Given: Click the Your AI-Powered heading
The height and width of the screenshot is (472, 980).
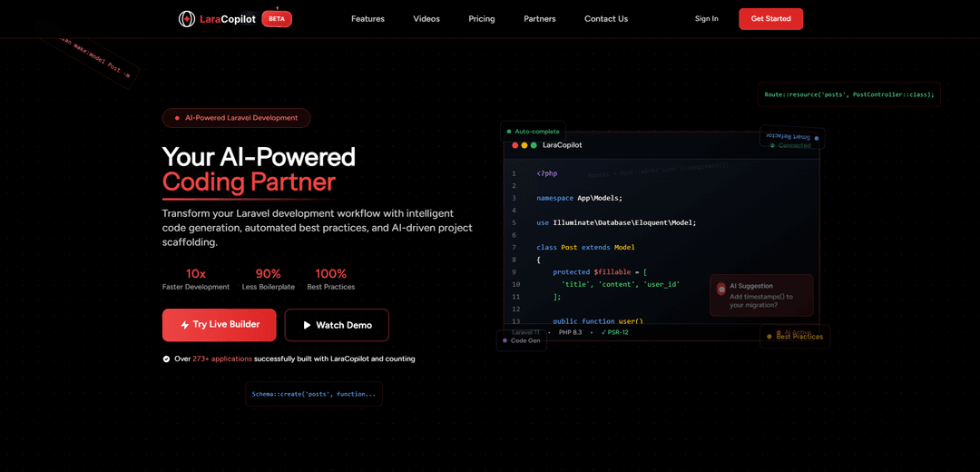Looking at the screenshot, I should point(259,157).
